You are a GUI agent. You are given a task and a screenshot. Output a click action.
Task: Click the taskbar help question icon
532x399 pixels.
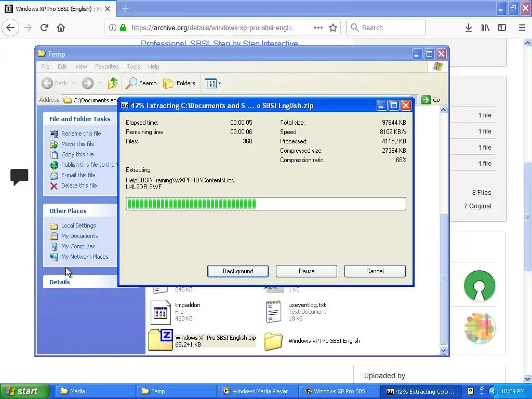pos(470,391)
